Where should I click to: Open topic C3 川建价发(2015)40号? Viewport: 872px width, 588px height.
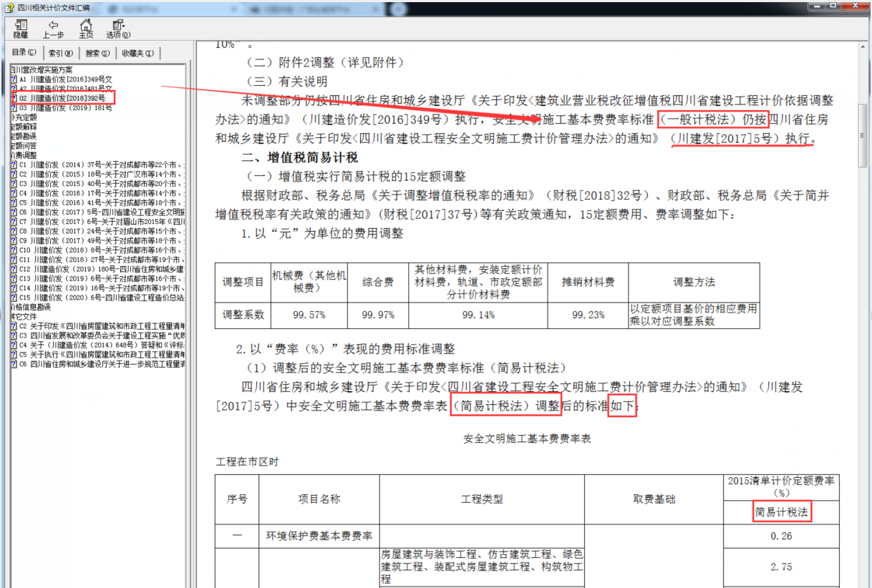(102, 183)
